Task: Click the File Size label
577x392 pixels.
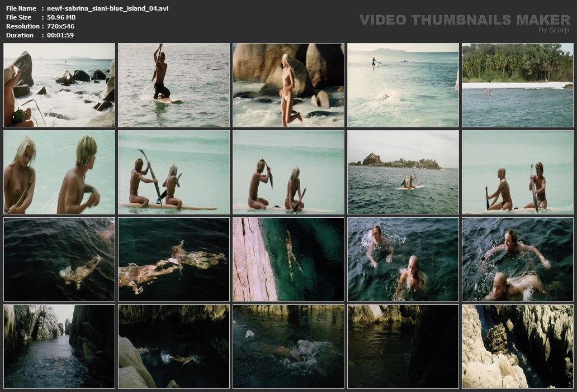Action: click(19, 17)
